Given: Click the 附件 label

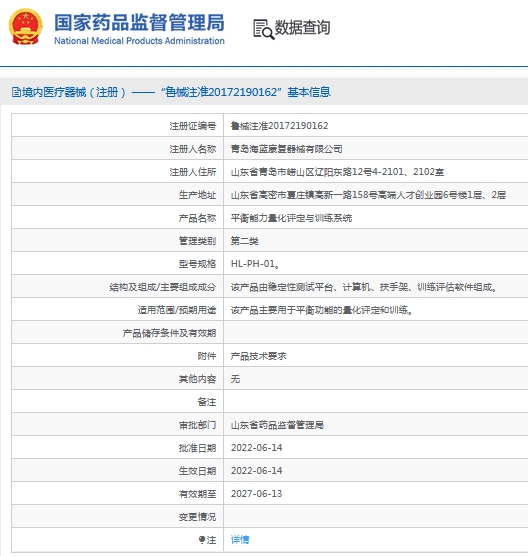Looking at the screenshot, I should click(207, 356).
